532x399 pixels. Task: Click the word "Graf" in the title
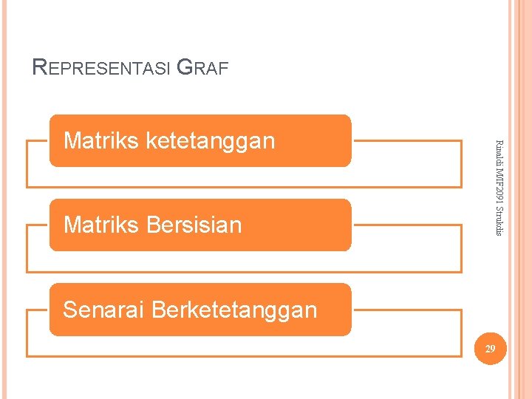(205, 69)
